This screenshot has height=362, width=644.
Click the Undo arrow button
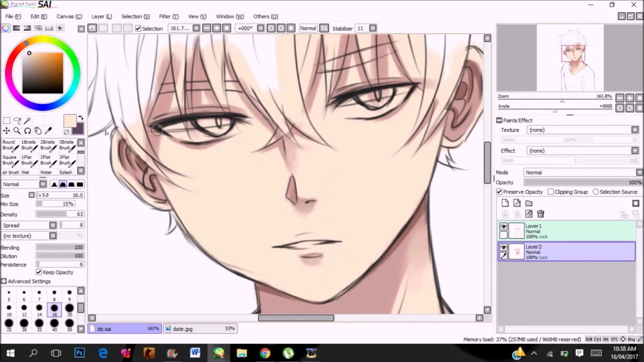[x=92, y=28]
